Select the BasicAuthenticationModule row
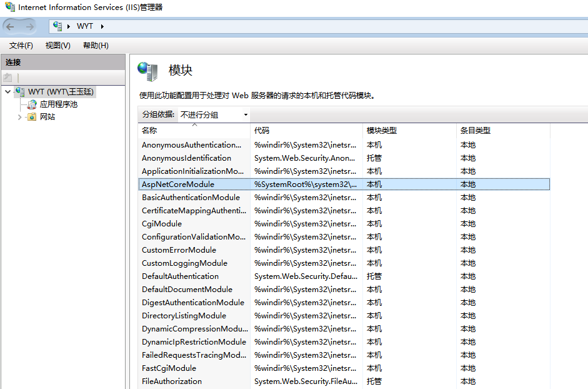The image size is (588, 389). [x=344, y=198]
